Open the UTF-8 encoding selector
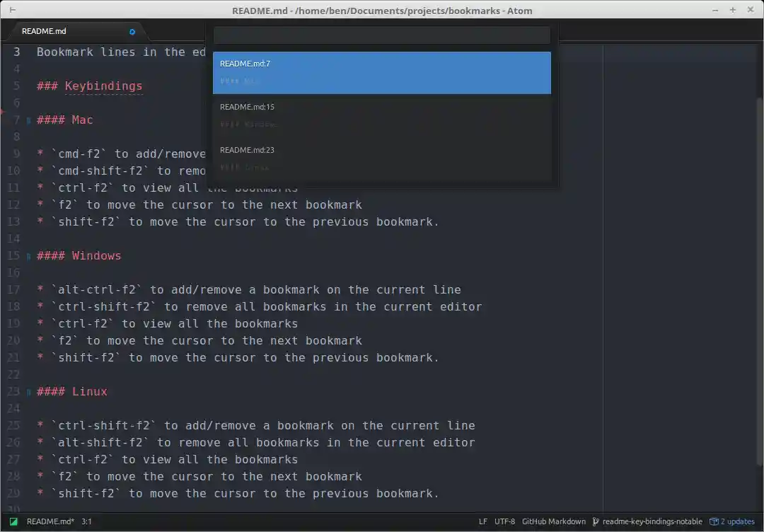This screenshot has width=764, height=532. pyautogui.click(x=504, y=521)
